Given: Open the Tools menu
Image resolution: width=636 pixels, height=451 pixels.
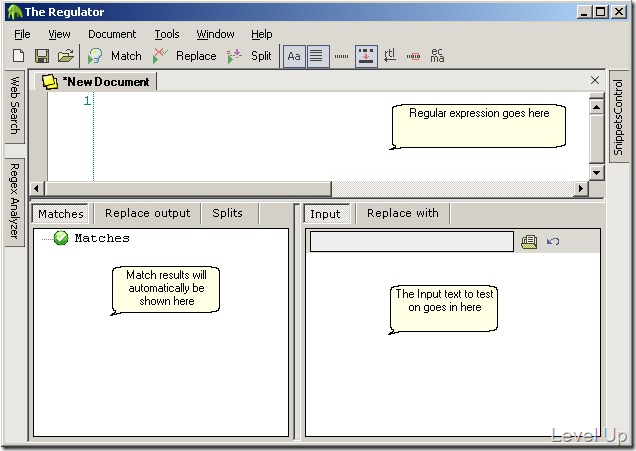Looking at the screenshot, I should [167, 34].
